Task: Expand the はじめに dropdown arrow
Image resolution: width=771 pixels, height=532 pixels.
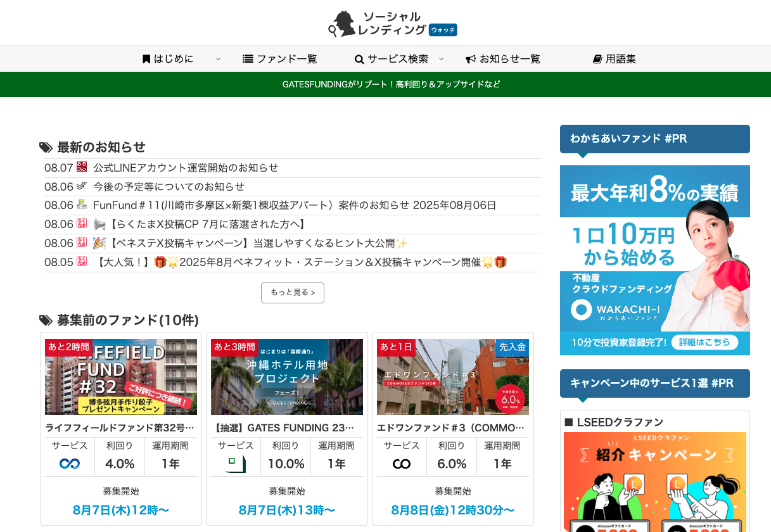Action: [x=218, y=59]
